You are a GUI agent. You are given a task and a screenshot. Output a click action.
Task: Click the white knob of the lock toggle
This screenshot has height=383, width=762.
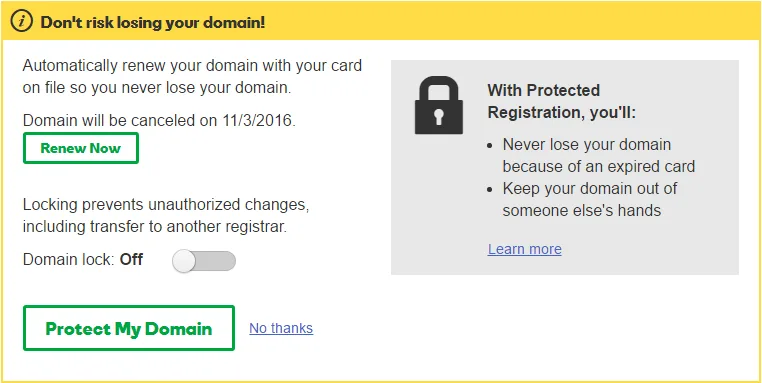click(x=184, y=261)
